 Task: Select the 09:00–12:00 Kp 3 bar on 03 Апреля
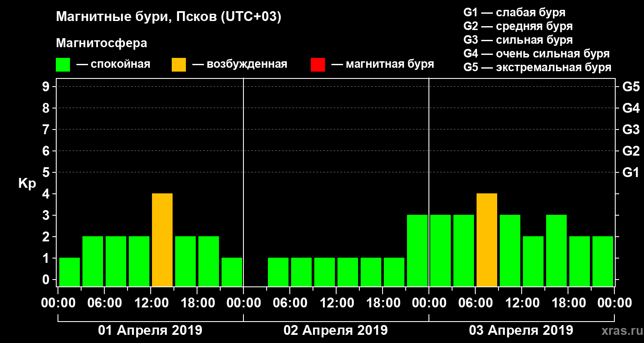pyautogui.click(x=510, y=251)
